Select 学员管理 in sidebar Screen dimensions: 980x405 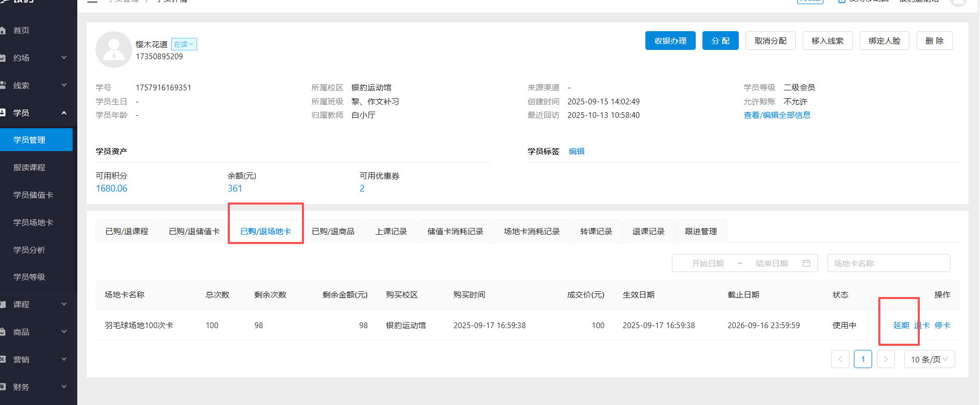coord(36,140)
